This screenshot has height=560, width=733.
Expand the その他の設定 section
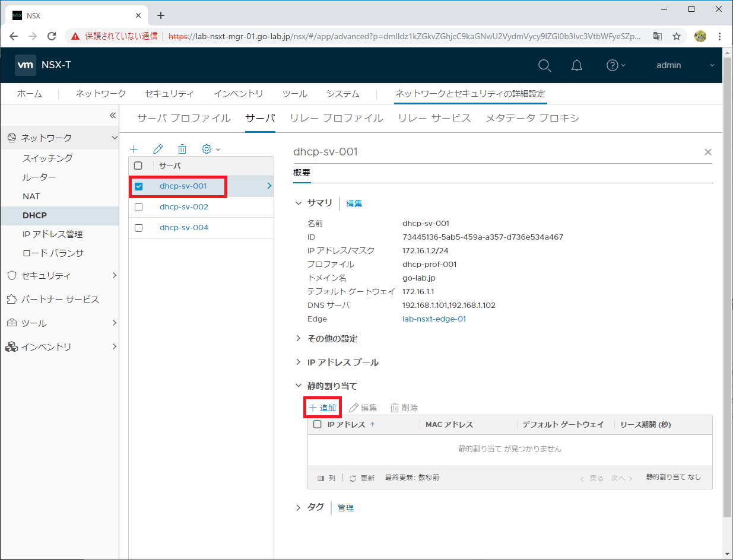click(299, 339)
